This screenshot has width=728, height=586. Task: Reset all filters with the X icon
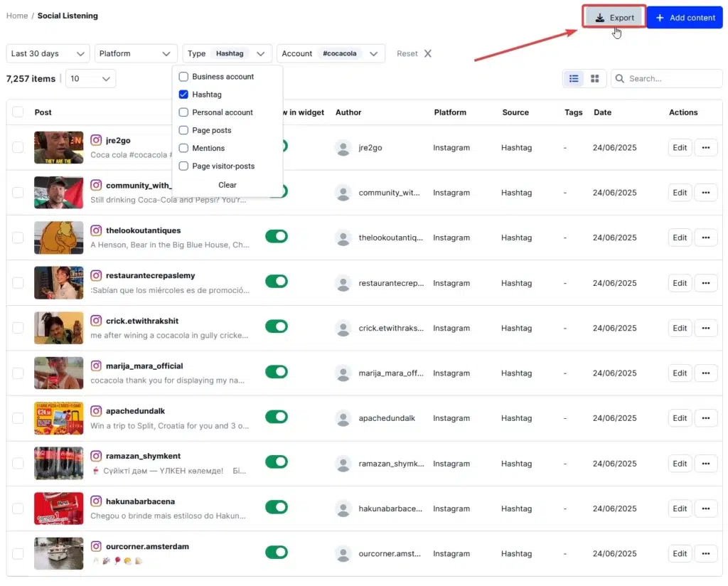pyautogui.click(x=427, y=53)
